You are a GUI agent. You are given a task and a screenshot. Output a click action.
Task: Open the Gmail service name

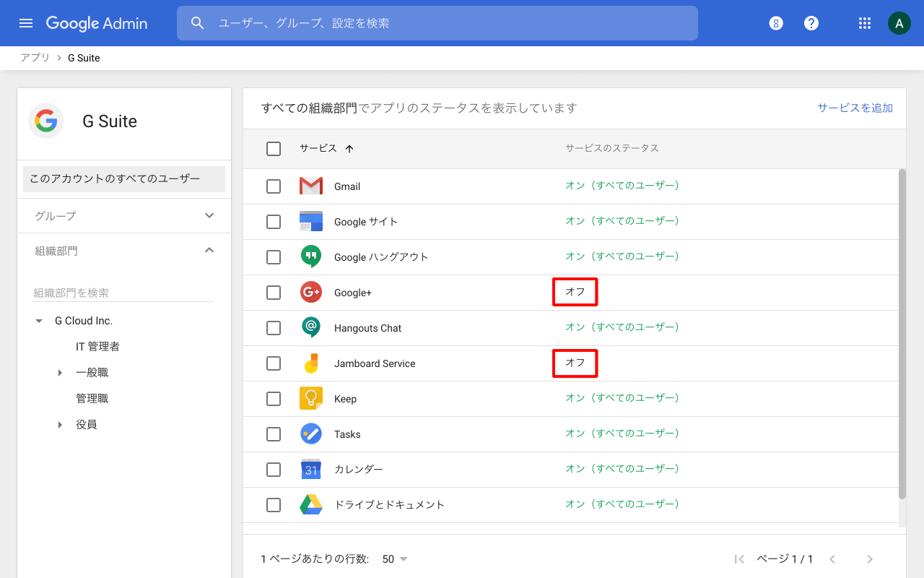pyautogui.click(x=347, y=186)
